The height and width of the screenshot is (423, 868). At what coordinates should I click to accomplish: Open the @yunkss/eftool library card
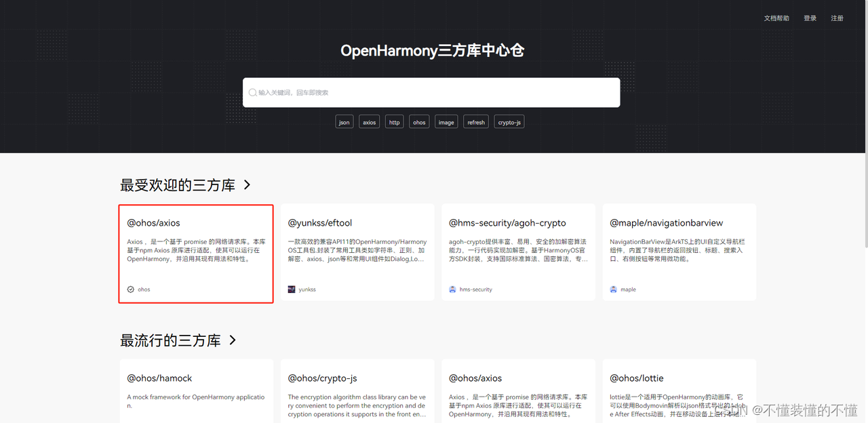click(x=357, y=252)
